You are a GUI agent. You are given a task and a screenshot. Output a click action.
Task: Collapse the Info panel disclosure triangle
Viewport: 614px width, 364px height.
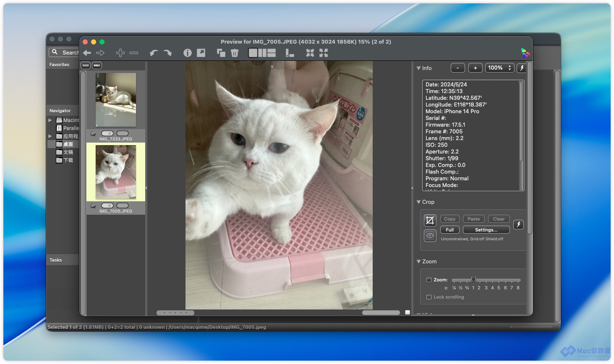(418, 68)
